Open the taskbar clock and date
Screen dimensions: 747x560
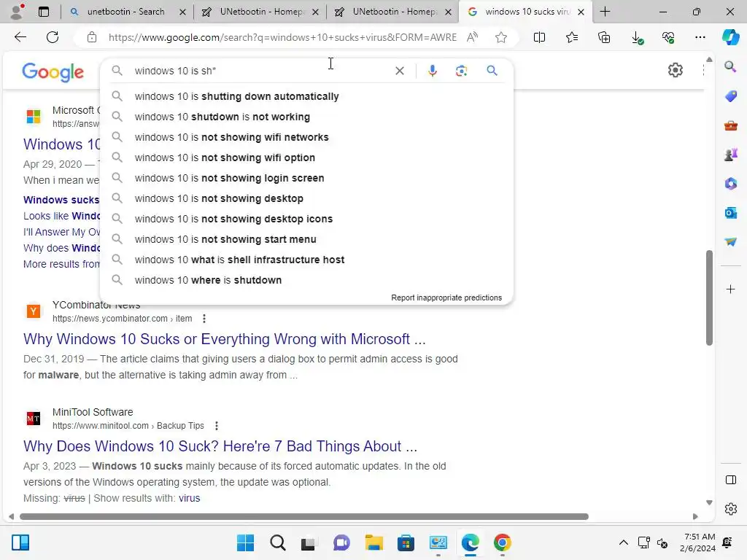click(x=697, y=542)
